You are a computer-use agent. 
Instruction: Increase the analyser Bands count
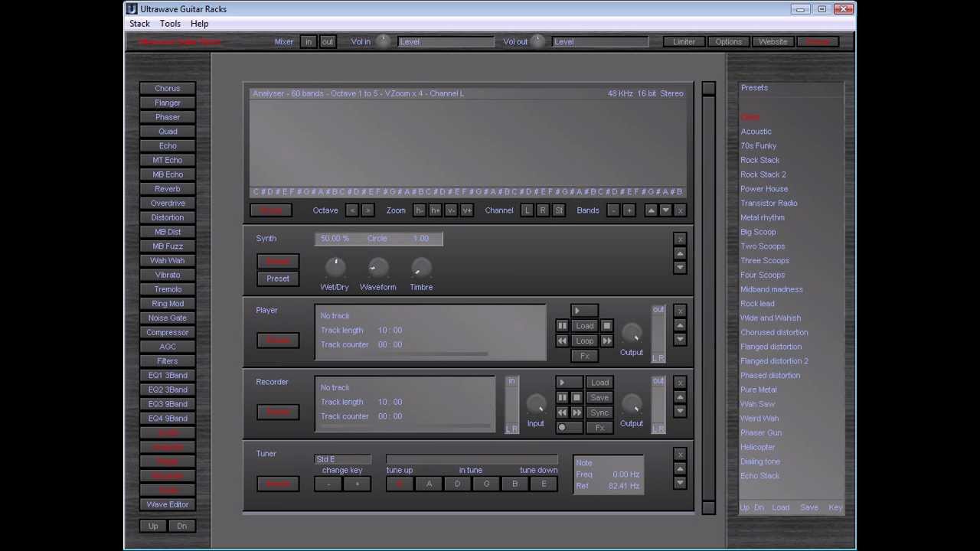click(629, 210)
